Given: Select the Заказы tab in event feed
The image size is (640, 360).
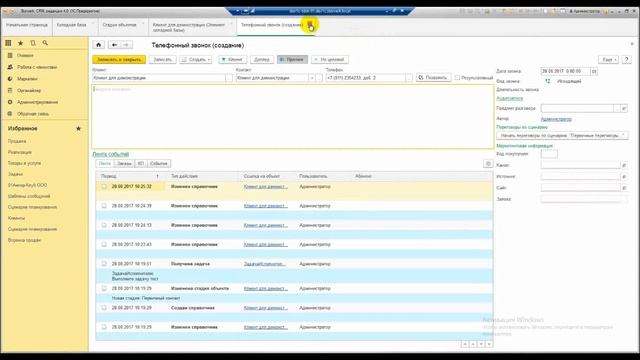Looking at the screenshot, I should [x=124, y=164].
